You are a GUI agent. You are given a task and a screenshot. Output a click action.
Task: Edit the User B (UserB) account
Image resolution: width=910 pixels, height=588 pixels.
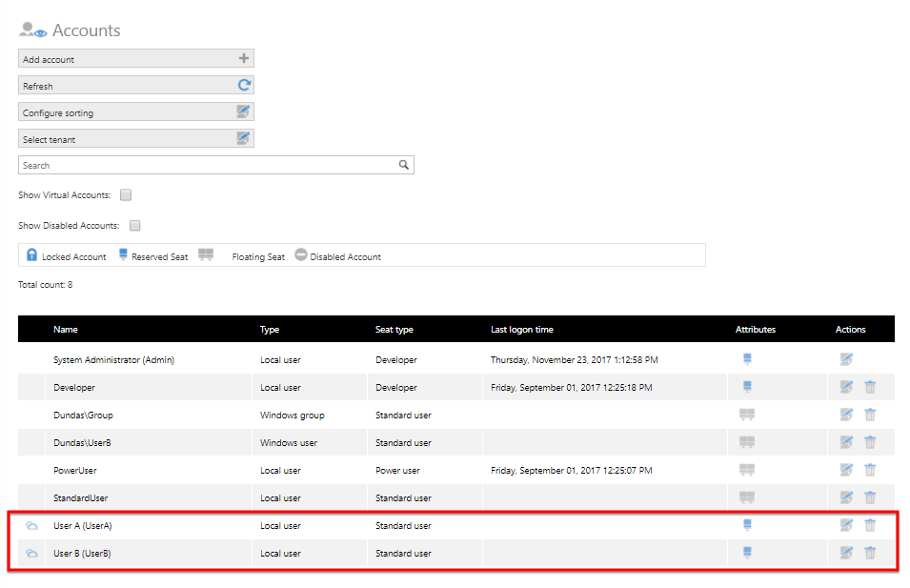[x=847, y=553]
